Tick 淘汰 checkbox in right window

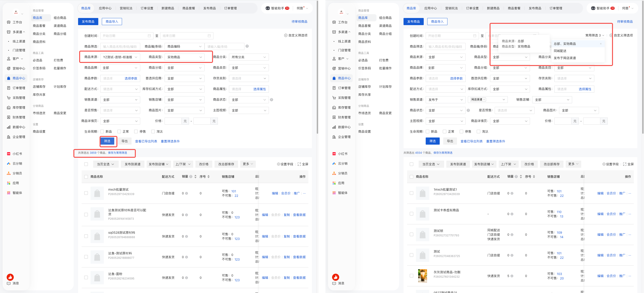coord(479,132)
